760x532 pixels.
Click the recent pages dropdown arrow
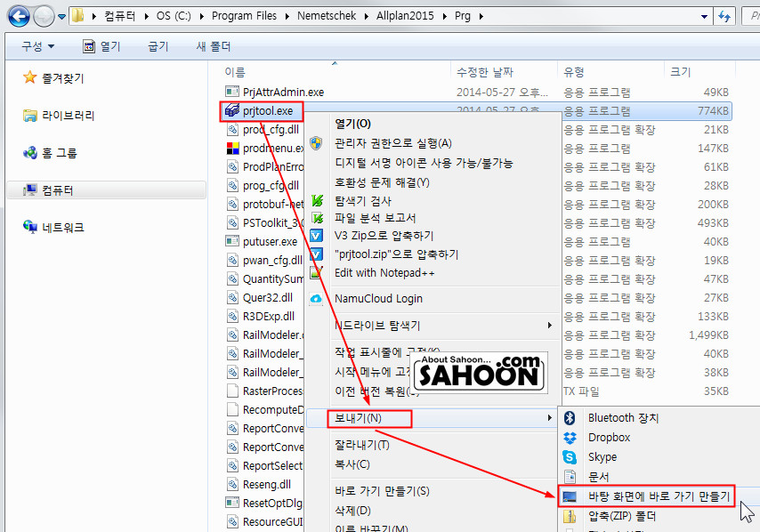(x=61, y=17)
